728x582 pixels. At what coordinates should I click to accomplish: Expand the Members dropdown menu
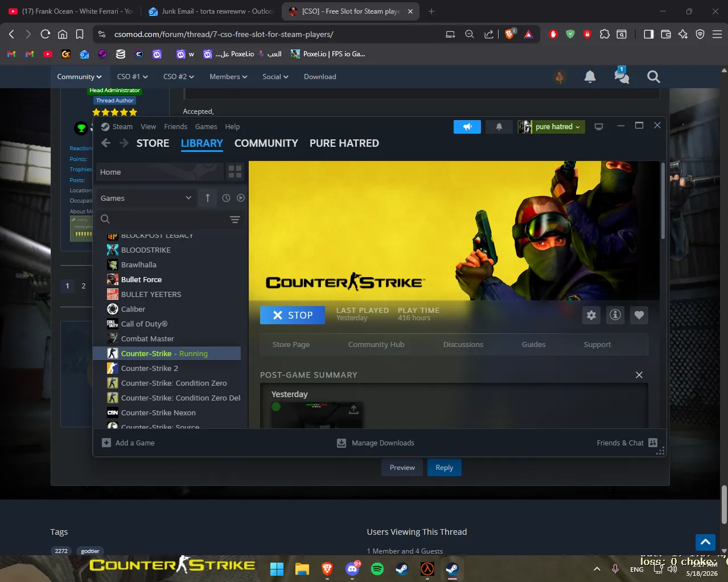pos(228,77)
